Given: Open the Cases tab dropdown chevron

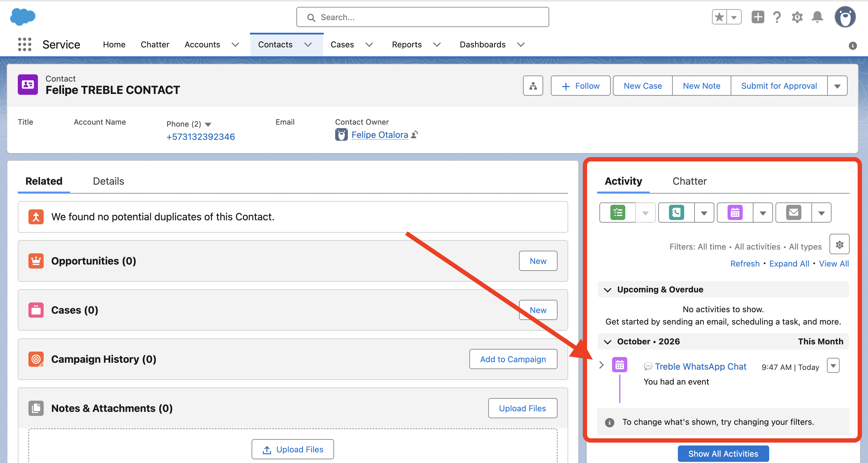Looking at the screenshot, I should pos(369,45).
